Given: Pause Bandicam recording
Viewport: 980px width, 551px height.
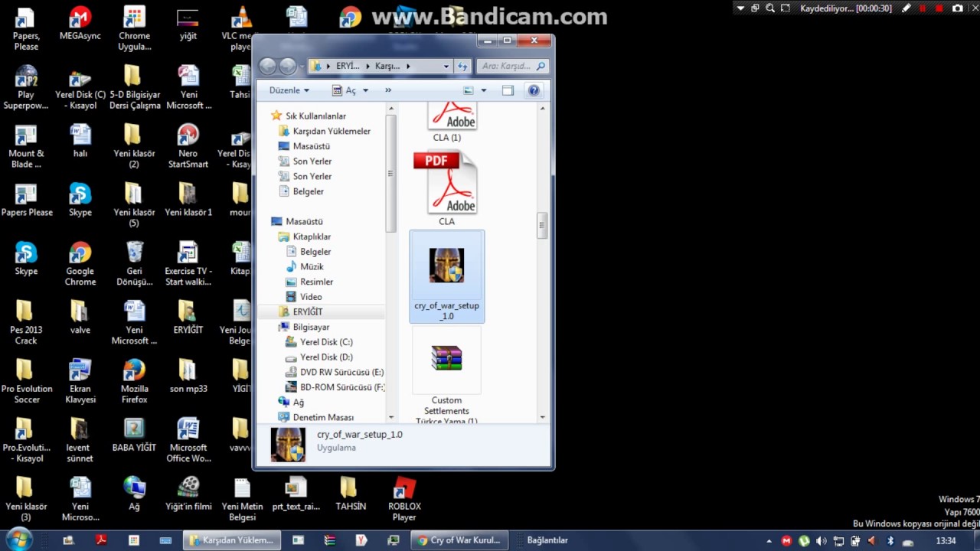Looking at the screenshot, I should tap(923, 8).
